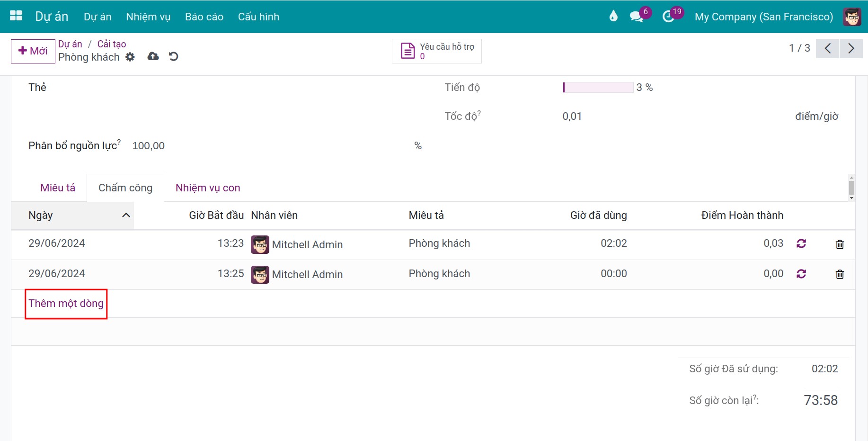Click the Mới new record button
This screenshot has width=868, height=441.
pyautogui.click(x=33, y=51)
